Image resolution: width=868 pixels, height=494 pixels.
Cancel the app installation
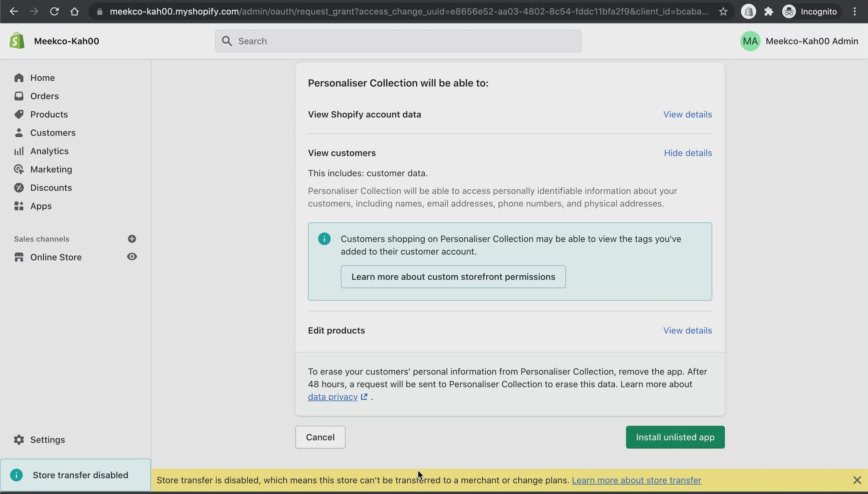(x=320, y=437)
